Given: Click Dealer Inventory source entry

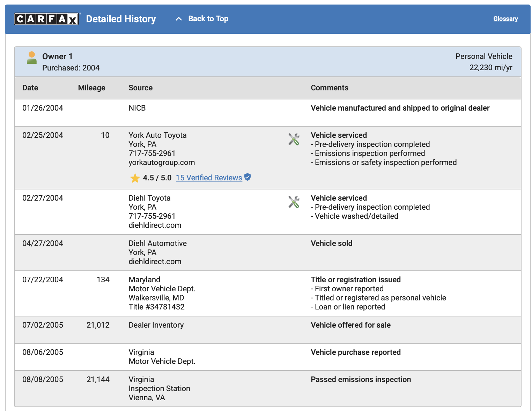Looking at the screenshot, I should (x=156, y=325).
